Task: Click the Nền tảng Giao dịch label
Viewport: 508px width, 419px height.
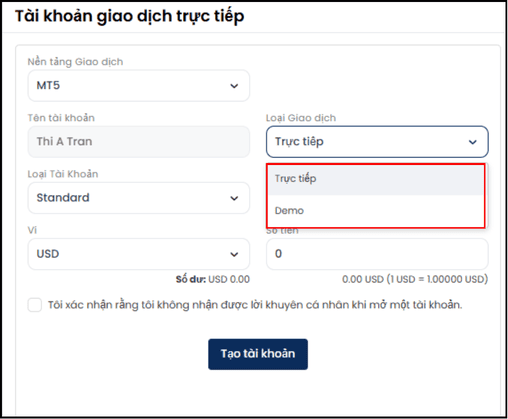Action: coord(75,62)
